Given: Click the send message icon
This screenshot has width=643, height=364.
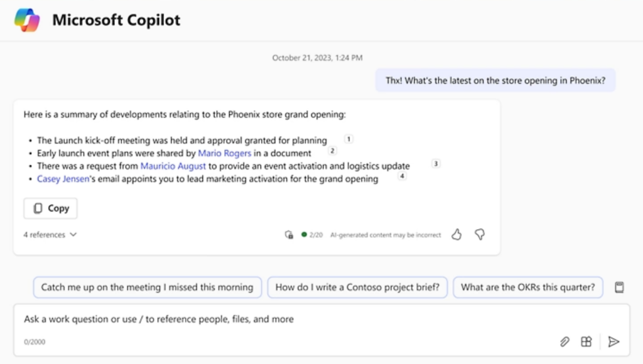Looking at the screenshot, I should pyautogui.click(x=613, y=341).
